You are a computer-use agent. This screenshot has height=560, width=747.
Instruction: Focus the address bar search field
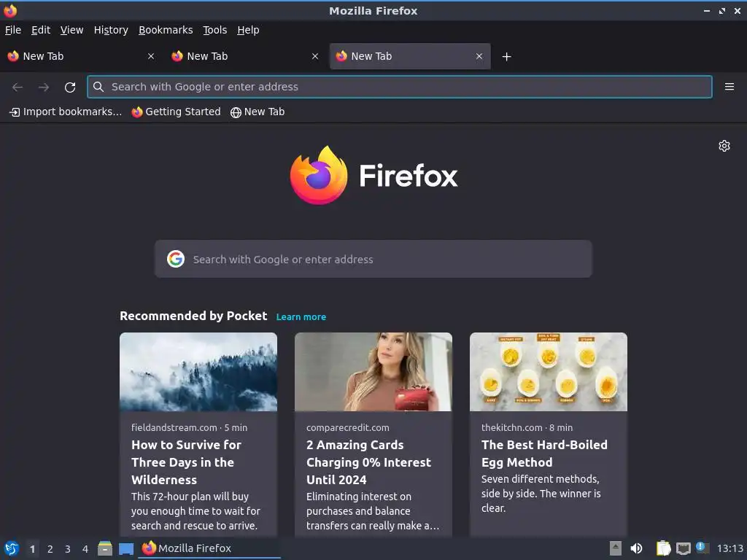tap(399, 87)
